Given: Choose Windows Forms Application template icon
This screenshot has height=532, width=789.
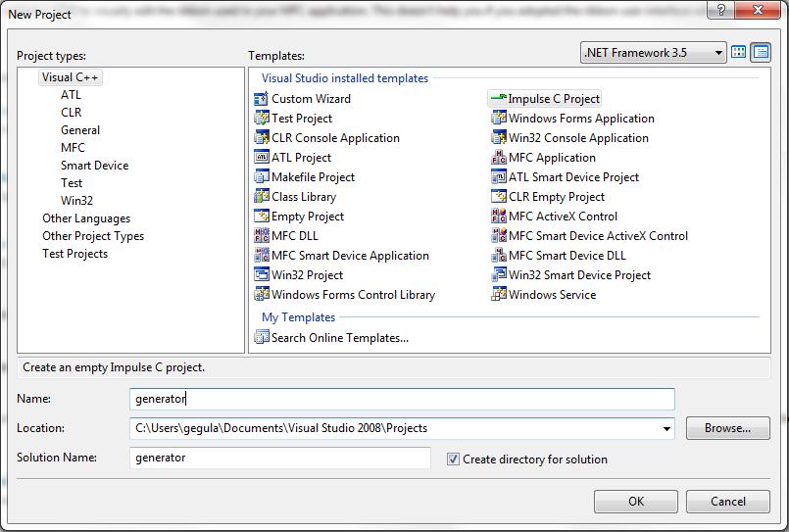Looking at the screenshot, I should (498, 119).
